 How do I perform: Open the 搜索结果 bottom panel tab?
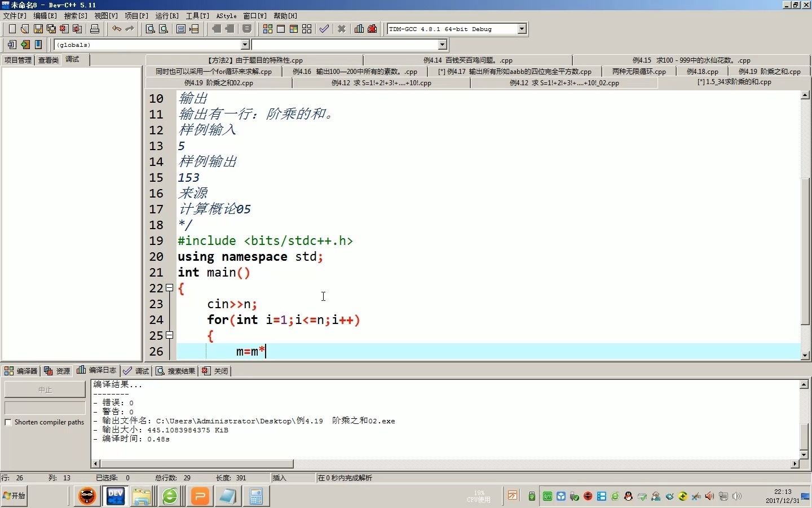pos(175,371)
